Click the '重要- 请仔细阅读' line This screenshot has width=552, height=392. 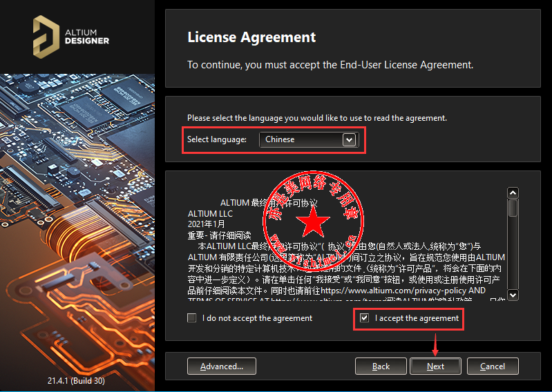pyautogui.click(x=219, y=235)
